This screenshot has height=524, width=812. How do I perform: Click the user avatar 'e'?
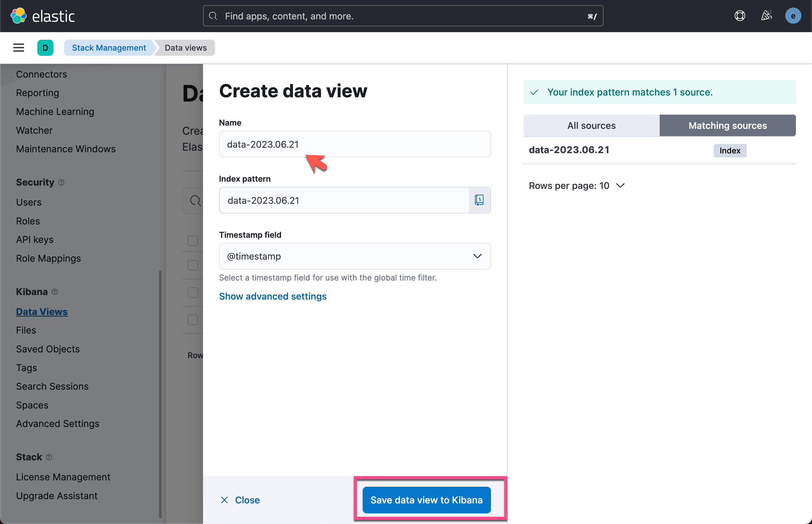(x=793, y=16)
